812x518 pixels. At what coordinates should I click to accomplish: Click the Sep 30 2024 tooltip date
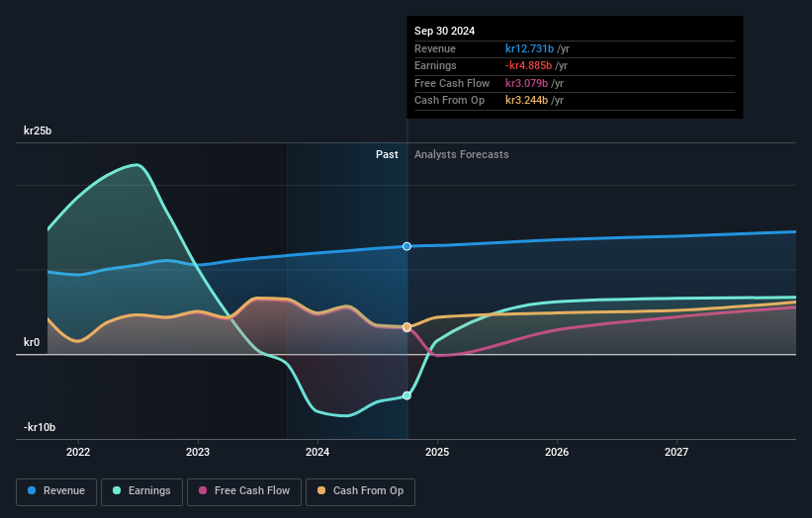click(x=444, y=31)
